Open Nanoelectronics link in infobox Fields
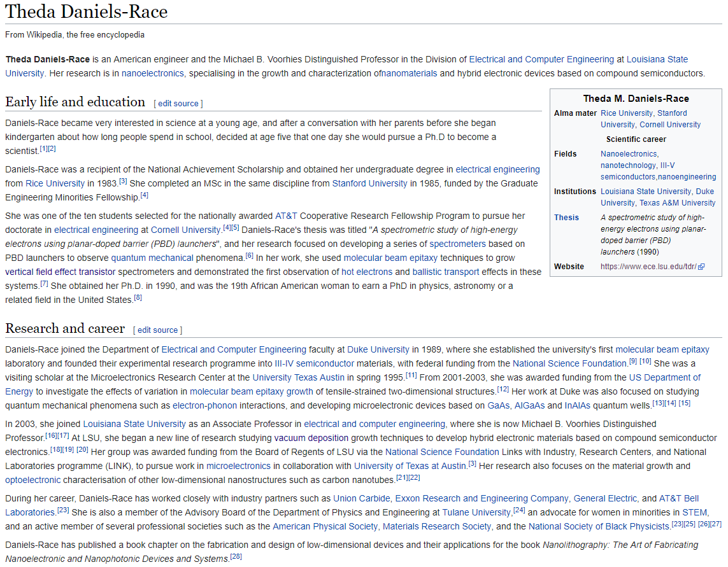The width and height of the screenshot is (728, 567). click(x=629, y=153)
